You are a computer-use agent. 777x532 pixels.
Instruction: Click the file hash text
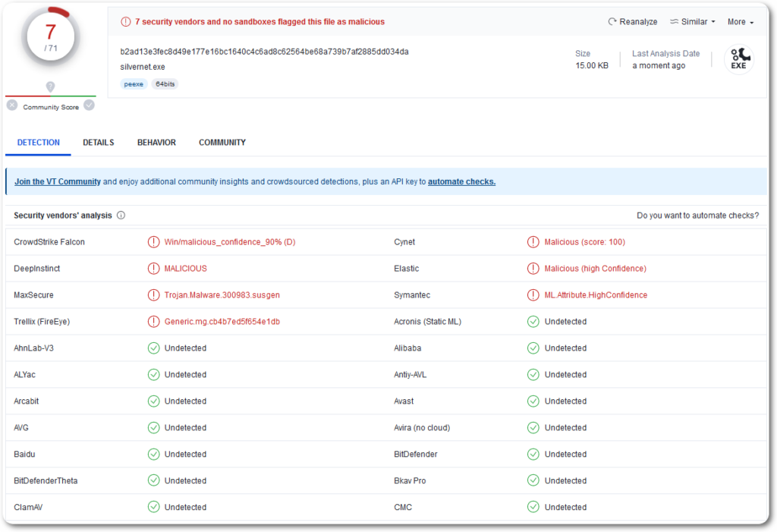click(x=264, y=52)
